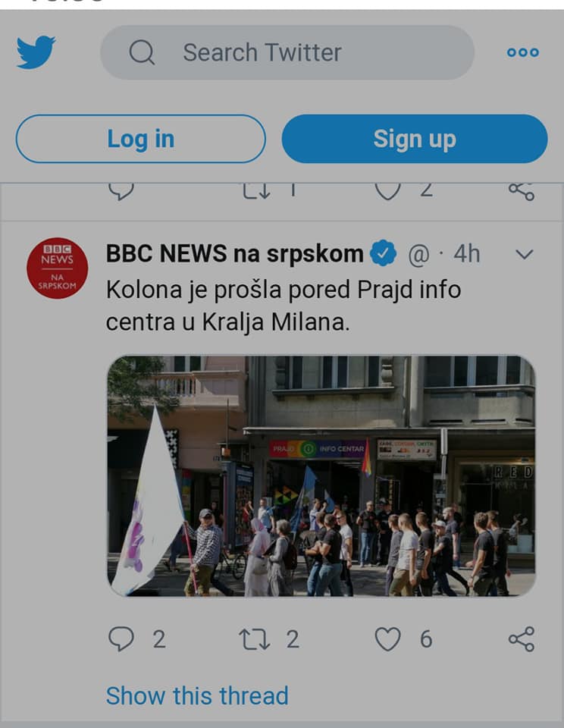
Task: Retweet the BBC News tweet
Action: click(254, 639)
